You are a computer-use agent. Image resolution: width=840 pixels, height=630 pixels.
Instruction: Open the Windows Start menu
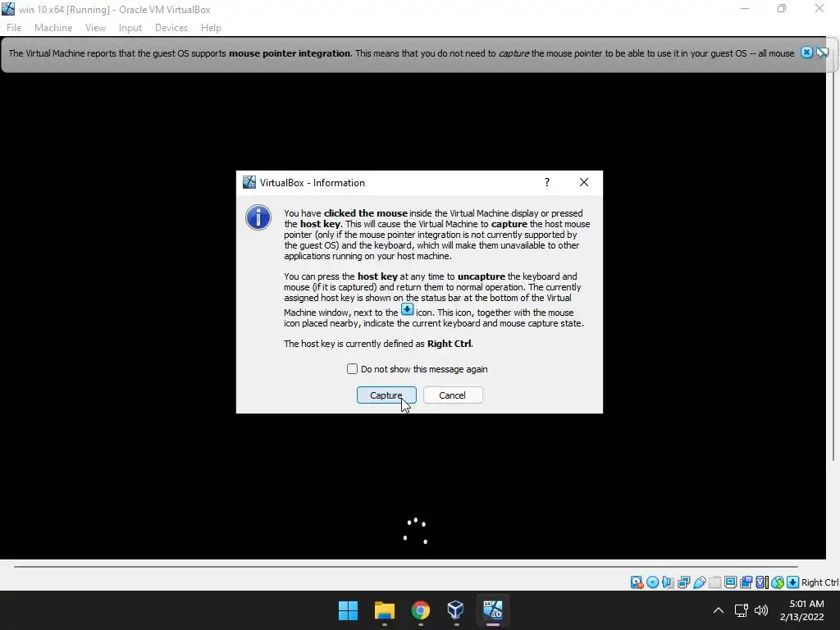[x=348, y=610]
